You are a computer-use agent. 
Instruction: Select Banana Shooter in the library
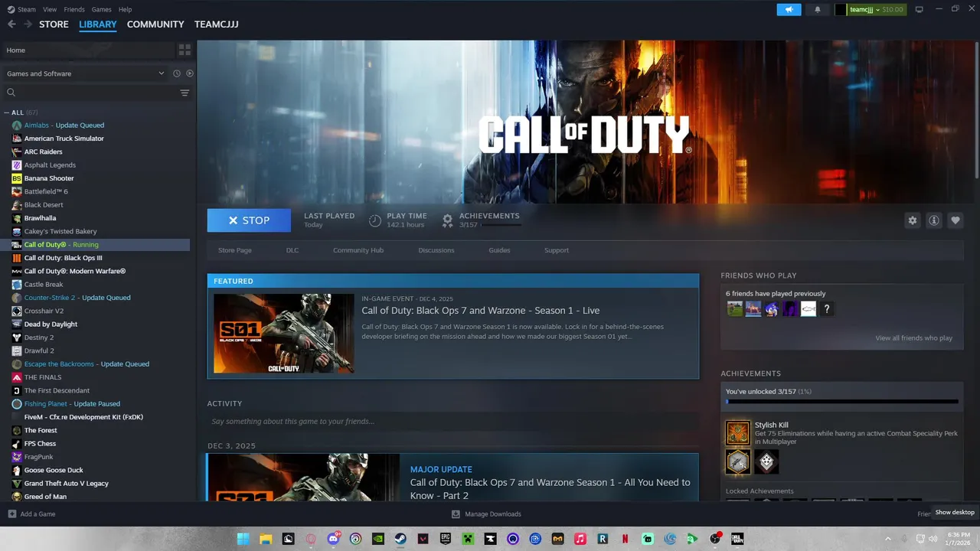[x=49, y=178]
